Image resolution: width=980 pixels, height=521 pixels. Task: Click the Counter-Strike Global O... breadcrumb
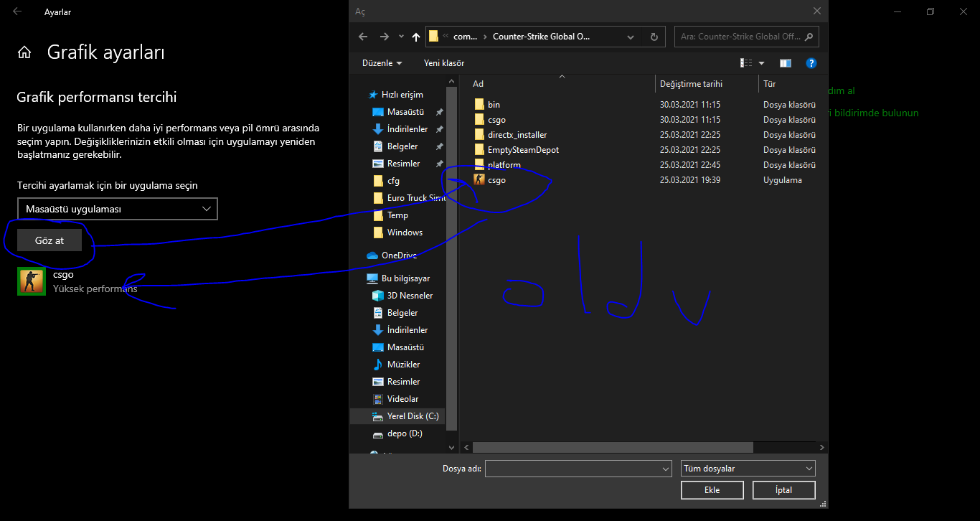pyautogui.click(x=541, y=37)
